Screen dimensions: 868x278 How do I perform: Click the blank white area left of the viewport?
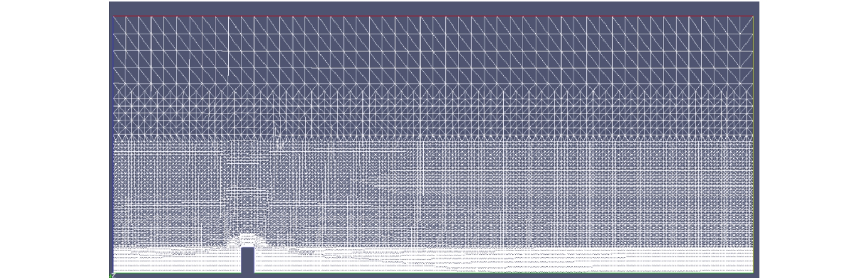[x=54, y=138]
